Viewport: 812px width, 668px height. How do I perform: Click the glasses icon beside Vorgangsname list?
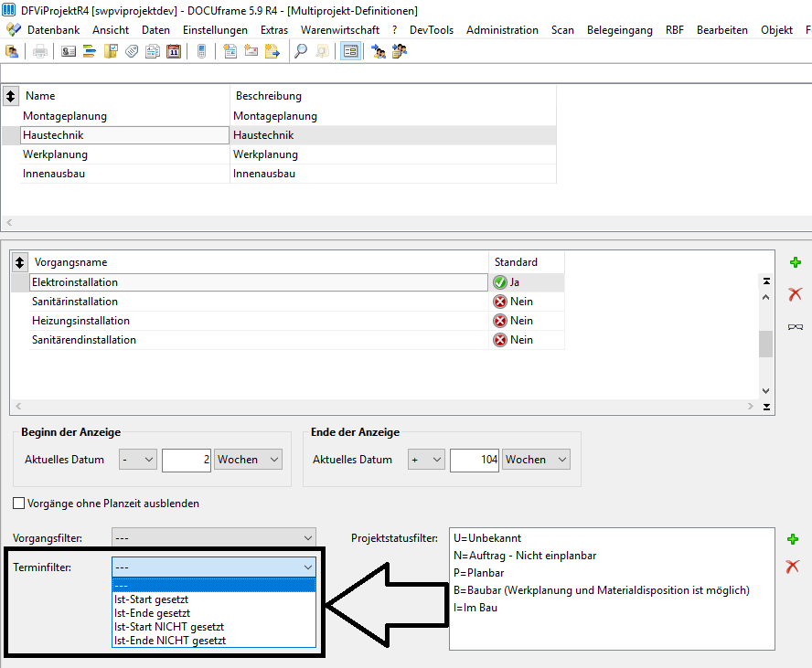[x=795, y=327]
